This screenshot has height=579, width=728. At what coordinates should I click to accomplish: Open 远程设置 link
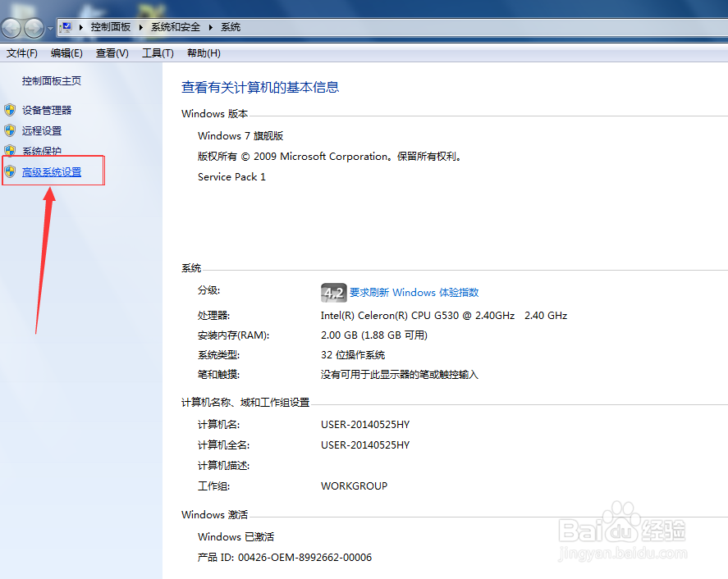[x=42, y=131]
